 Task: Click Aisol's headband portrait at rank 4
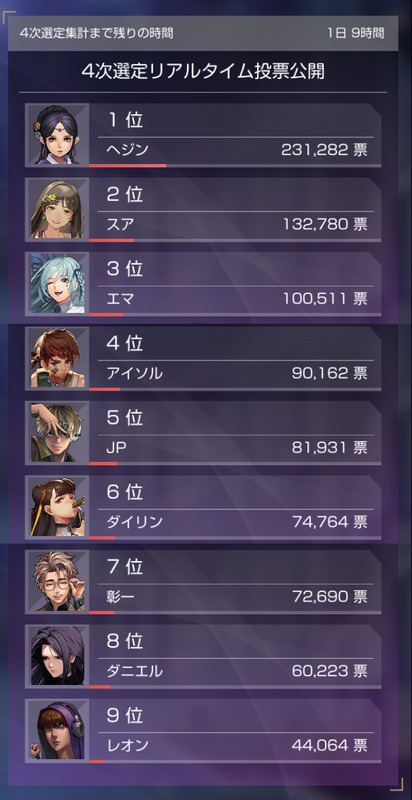point(57,358)
